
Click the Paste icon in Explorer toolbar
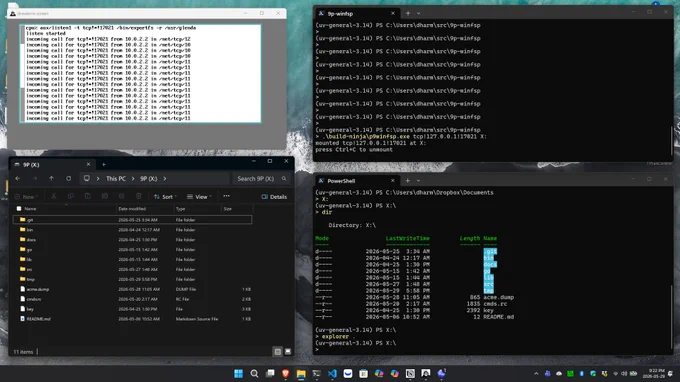point(88,196)
